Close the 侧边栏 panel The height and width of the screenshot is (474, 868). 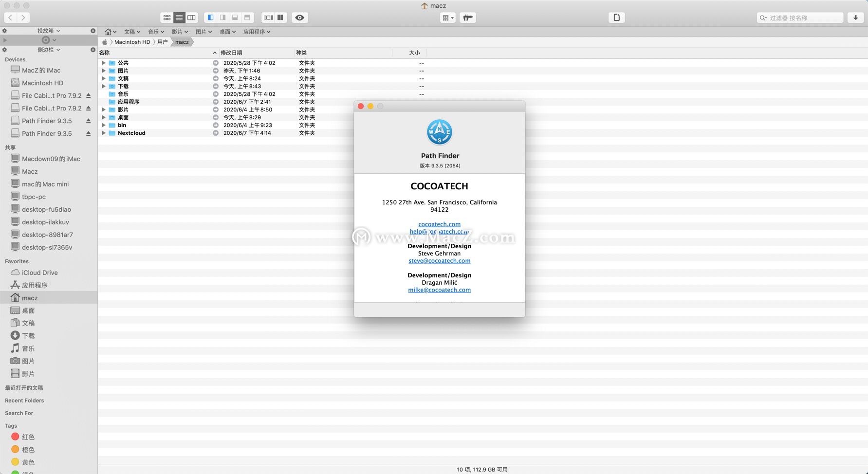[x=93, y=50]
